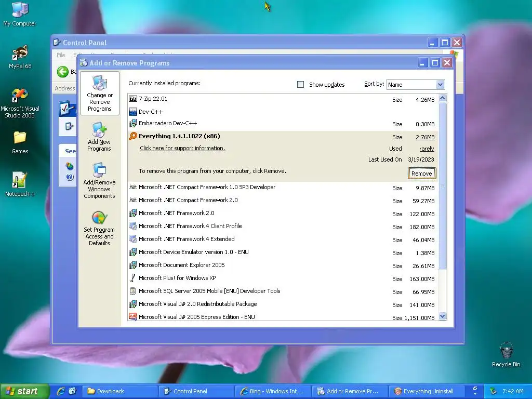Click here for support information link
The image size is (532, 399).
pos(182,148)
